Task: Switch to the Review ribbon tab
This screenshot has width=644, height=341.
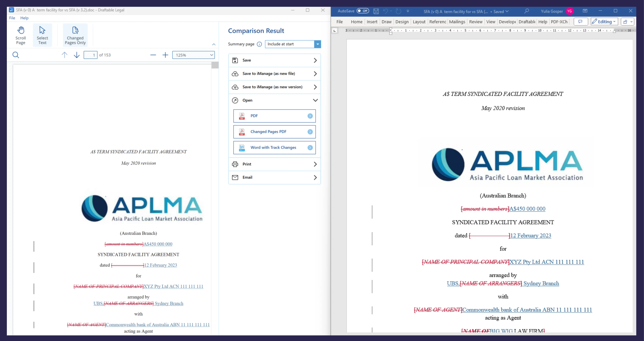Action: coord(476,22)
